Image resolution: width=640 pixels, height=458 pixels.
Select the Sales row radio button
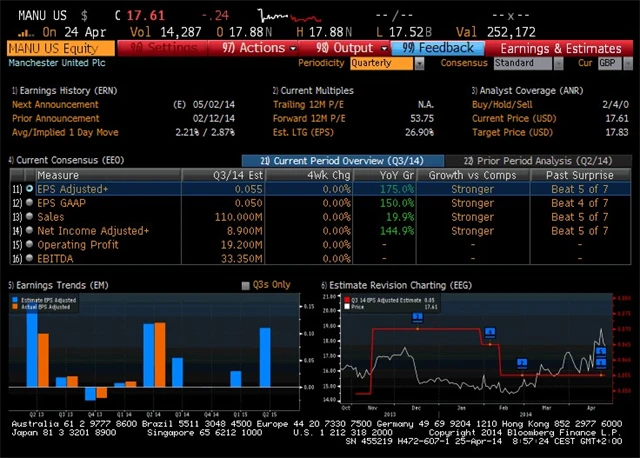(30, 217)
